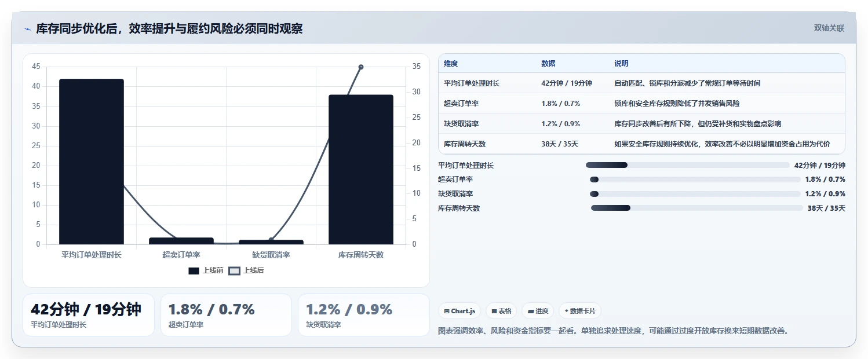The image size is (868, 359).
Task: Select the 表格 tag chip
Action: 501,311
